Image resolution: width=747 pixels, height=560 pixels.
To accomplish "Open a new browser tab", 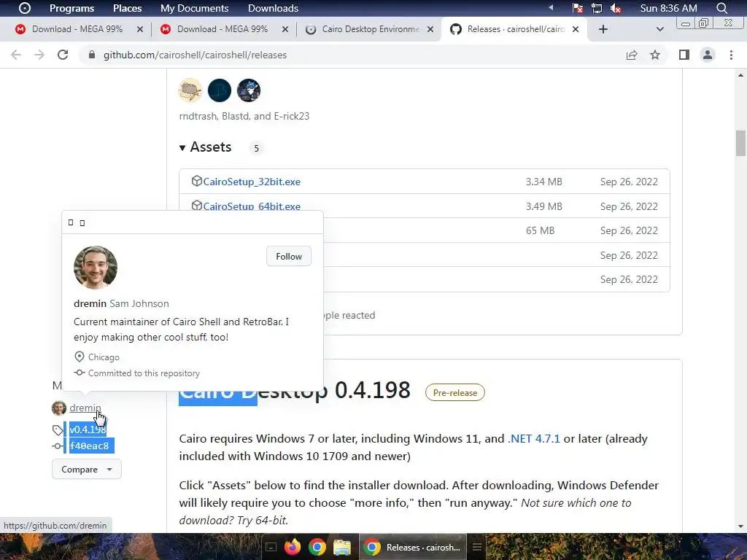I will [603, 29].
